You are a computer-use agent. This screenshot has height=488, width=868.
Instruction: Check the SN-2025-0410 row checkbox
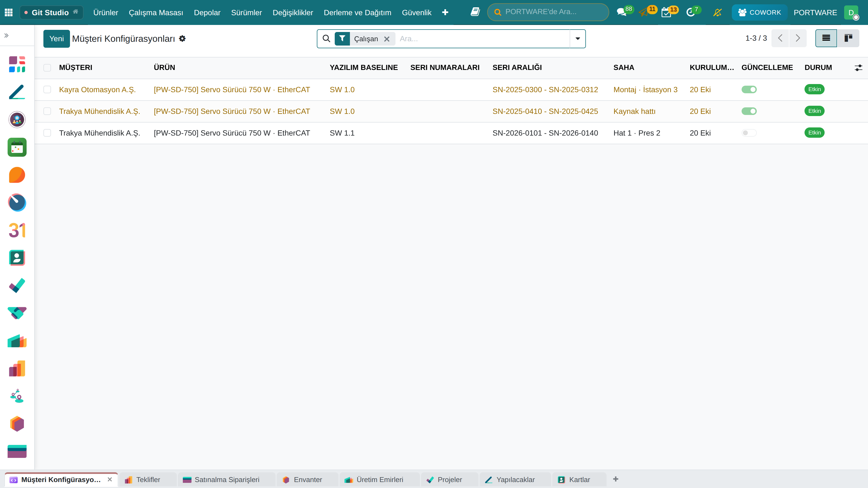pos(47,111)
